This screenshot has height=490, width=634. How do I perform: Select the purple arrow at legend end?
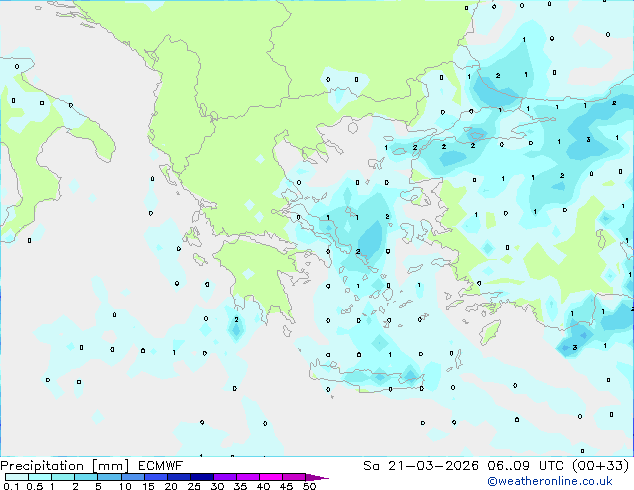[x=316, y=477]
